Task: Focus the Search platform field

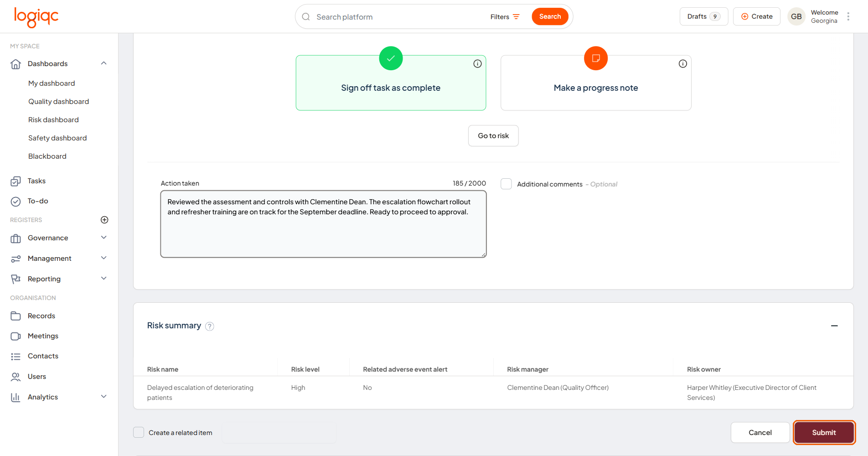Action: [397, 17]
